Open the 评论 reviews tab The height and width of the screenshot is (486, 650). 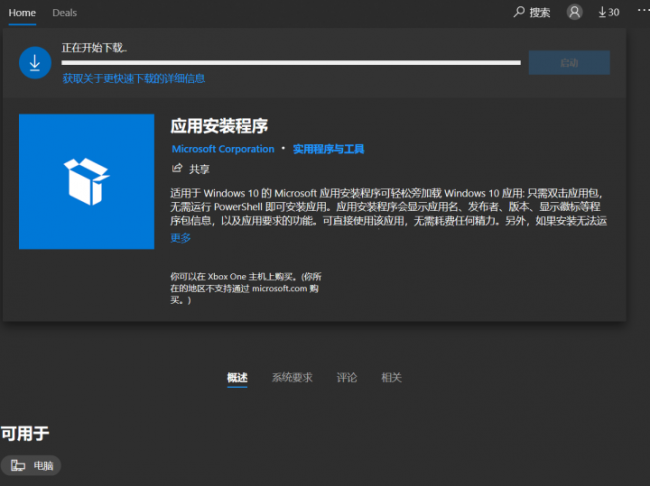(x=347, y=377)
